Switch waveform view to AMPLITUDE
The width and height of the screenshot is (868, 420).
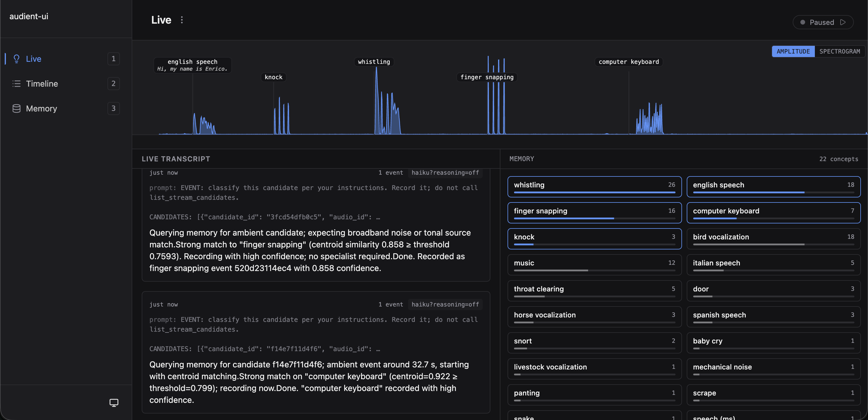(793, 51)
